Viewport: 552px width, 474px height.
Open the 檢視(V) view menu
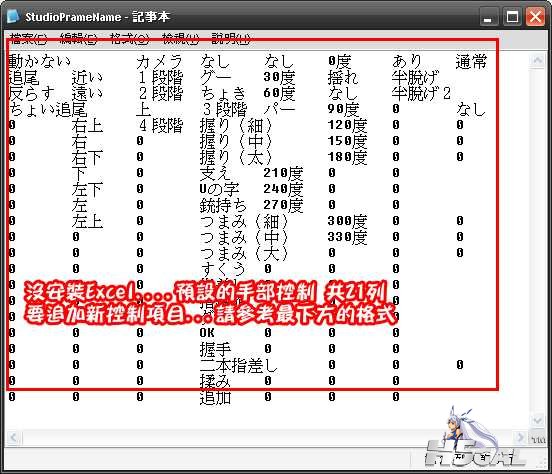pos(180,39)
